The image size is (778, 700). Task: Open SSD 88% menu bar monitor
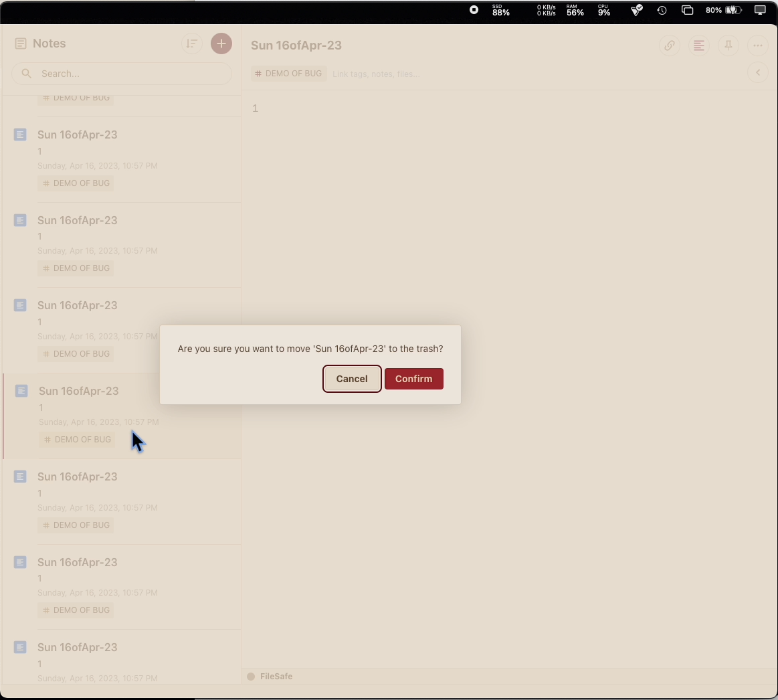[500, 11]
